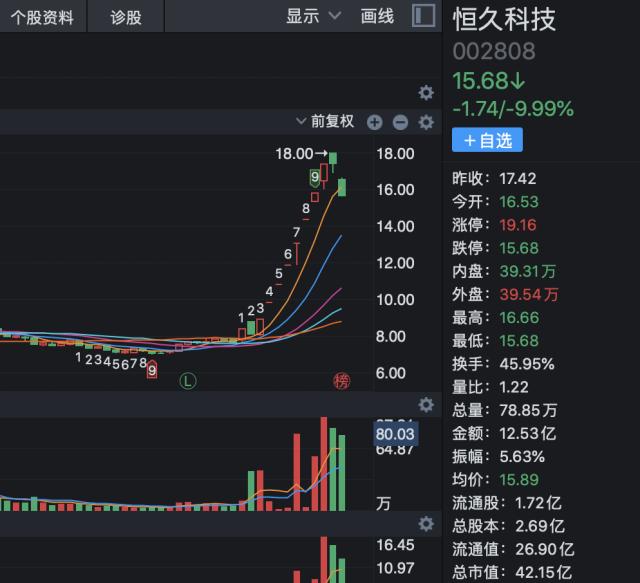
Task: Click the red 9 signal marker at bottom
Action: (x=152, y=370)
